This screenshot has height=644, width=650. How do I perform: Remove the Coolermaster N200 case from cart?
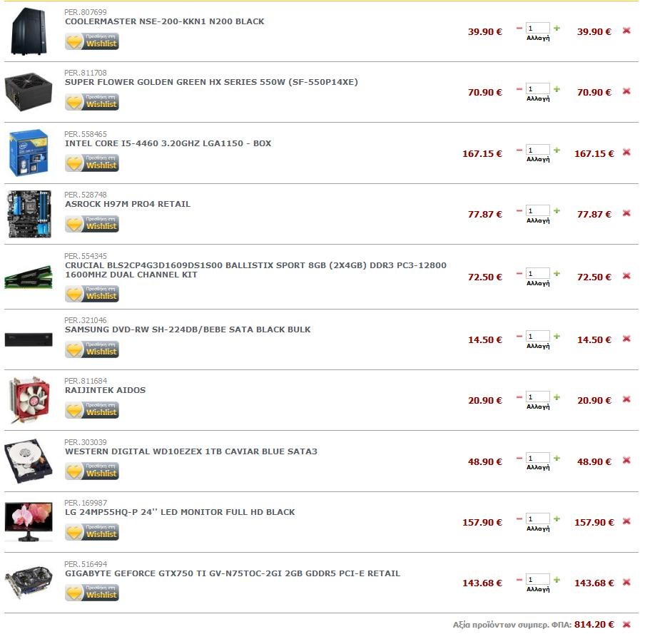pos(626,31)
